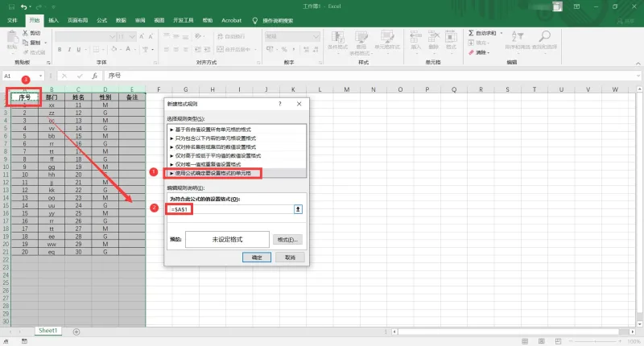Collapse the ribbon with the chevron arrow
Image resolution: width=644 pixels, height=346 pixels.
pos(638,64)
